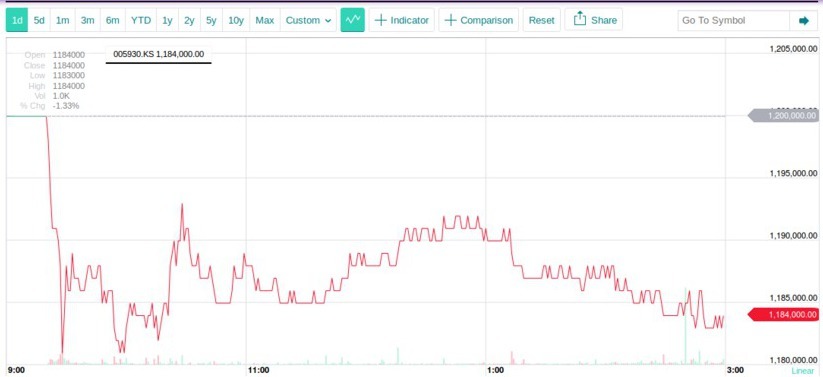Viewport: 823px width, 377px height.
Task: Click the gray 1,200,000.00 previous close tag
Action: tap(783, 116)
